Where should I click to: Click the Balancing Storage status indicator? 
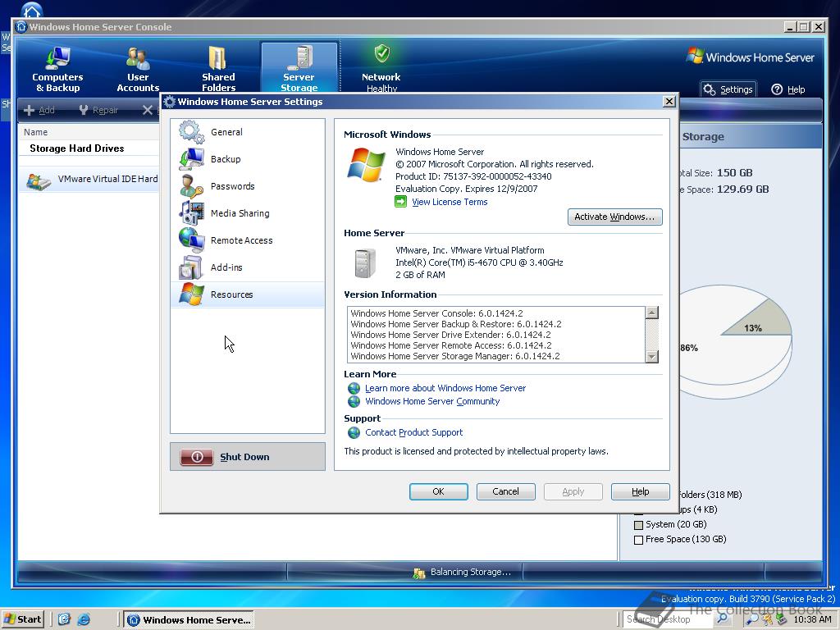(461, 572)
